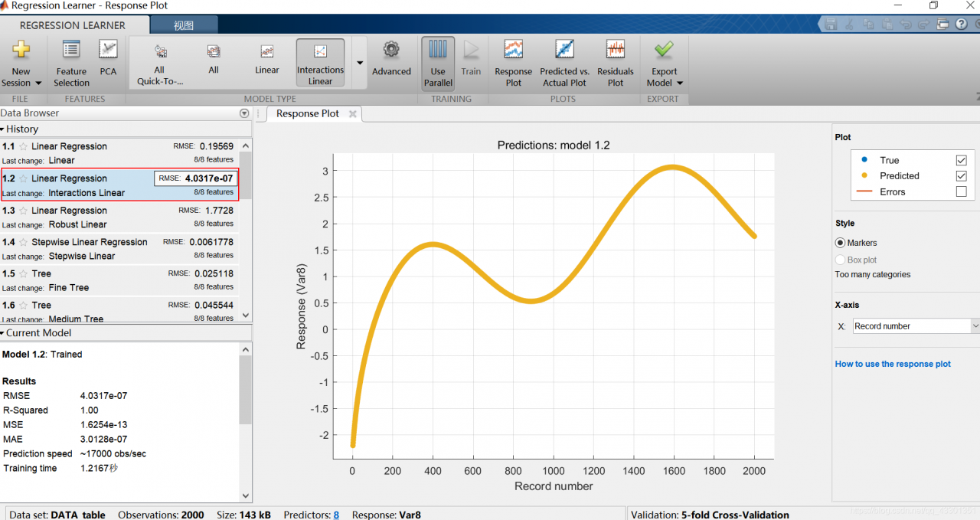Open the Predicted vs. Actual Plot
The width and height of the screenshot is (980, 520).
(x=564, y=51)
